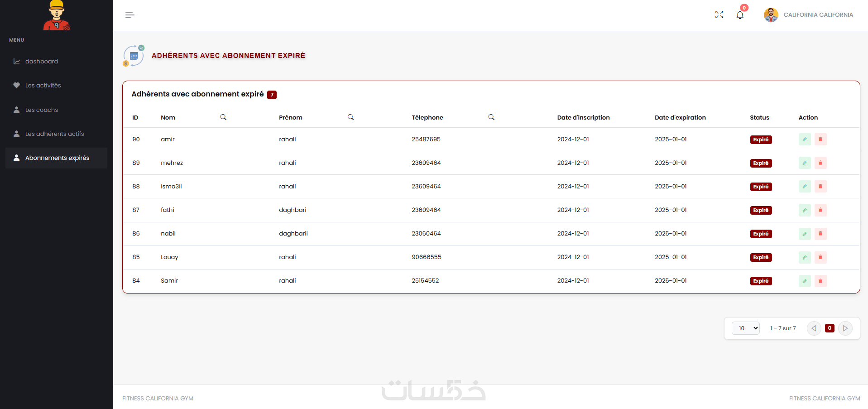
Task: Go to next page arrow
Action: click(845, 328)
